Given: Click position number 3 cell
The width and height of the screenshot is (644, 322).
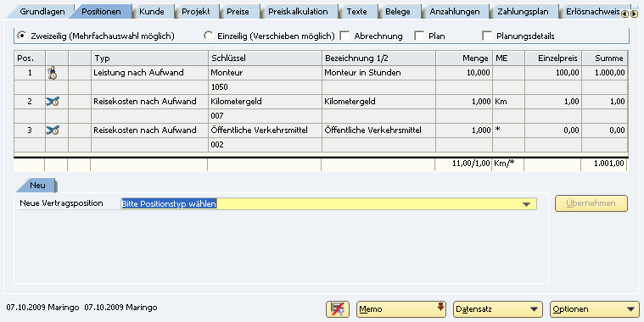Looking at the screenshot, I should 30,130.
